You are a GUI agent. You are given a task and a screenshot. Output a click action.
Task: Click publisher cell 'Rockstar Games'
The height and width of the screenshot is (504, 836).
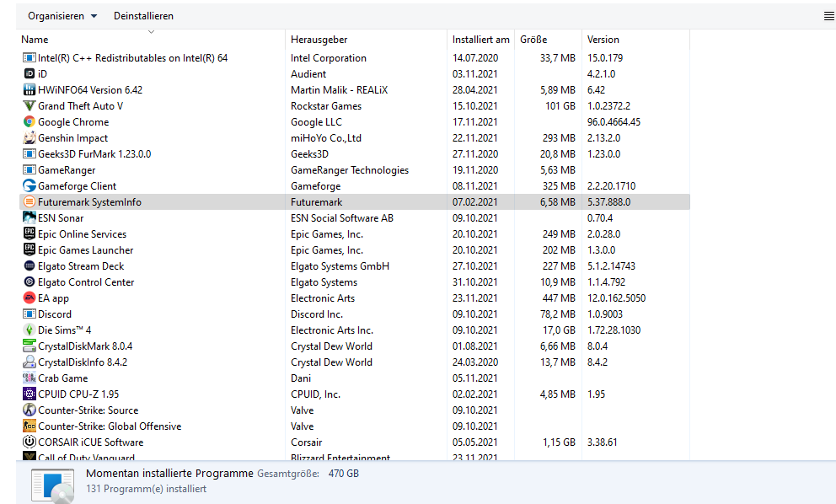coord(326,105)
